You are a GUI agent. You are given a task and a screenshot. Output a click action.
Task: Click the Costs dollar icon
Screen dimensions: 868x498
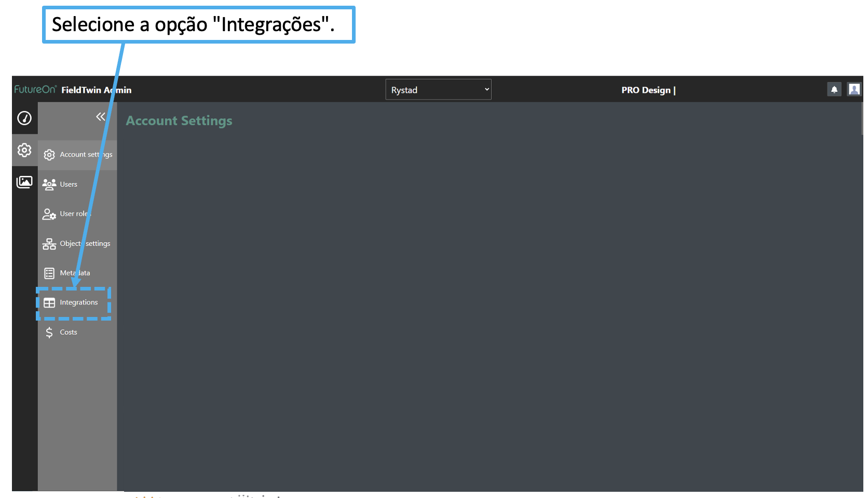pos(49,333)
